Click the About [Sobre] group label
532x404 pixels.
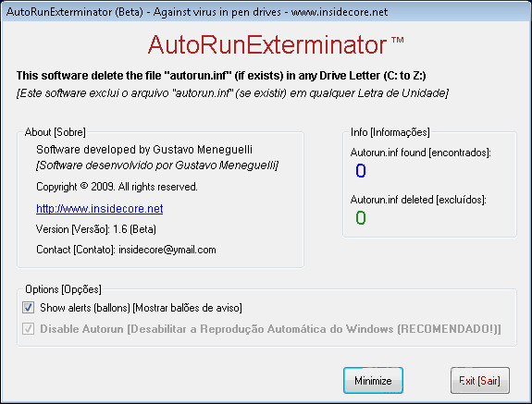pos(55,132)
